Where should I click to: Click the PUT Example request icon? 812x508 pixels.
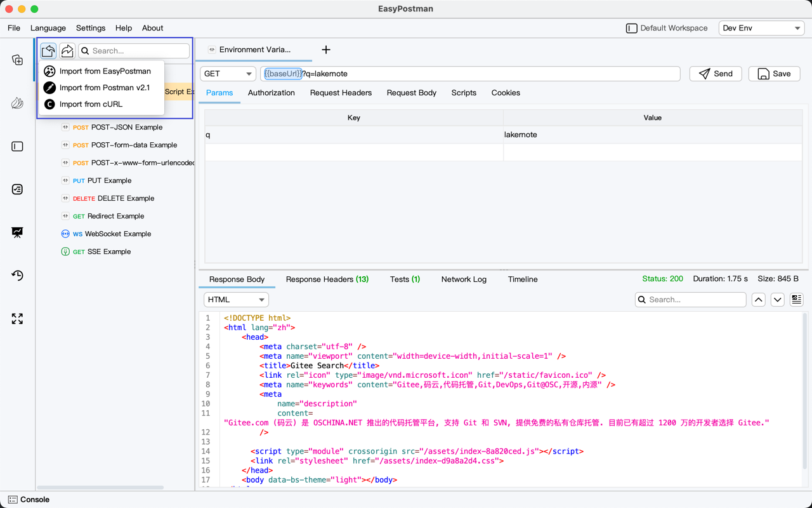click(x=65, y=180)
